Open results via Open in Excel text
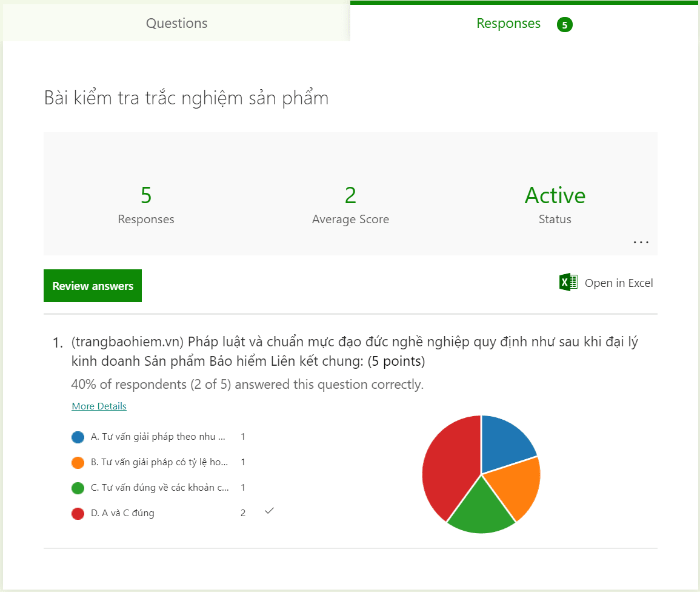700x592 pixels. pos(619,283)
